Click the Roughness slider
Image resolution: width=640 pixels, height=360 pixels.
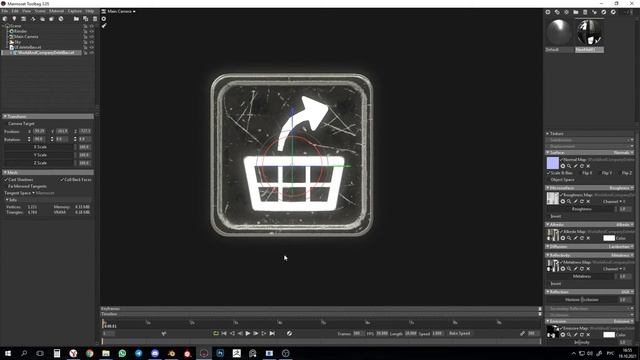point(582,209)
